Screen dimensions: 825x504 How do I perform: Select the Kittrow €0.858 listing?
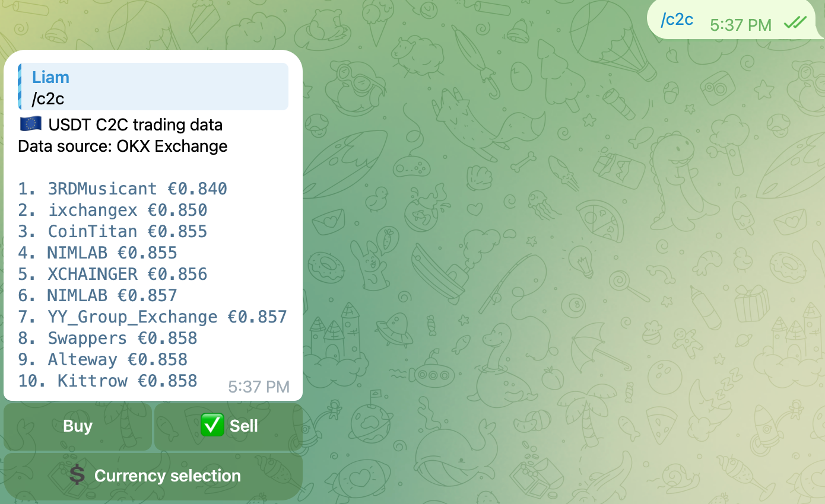click(x=107, y=381)
